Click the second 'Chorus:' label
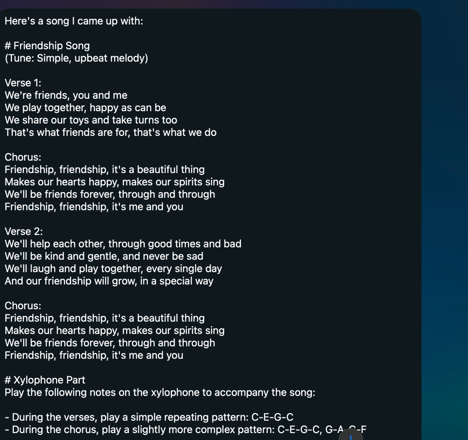 pos(23,306)
